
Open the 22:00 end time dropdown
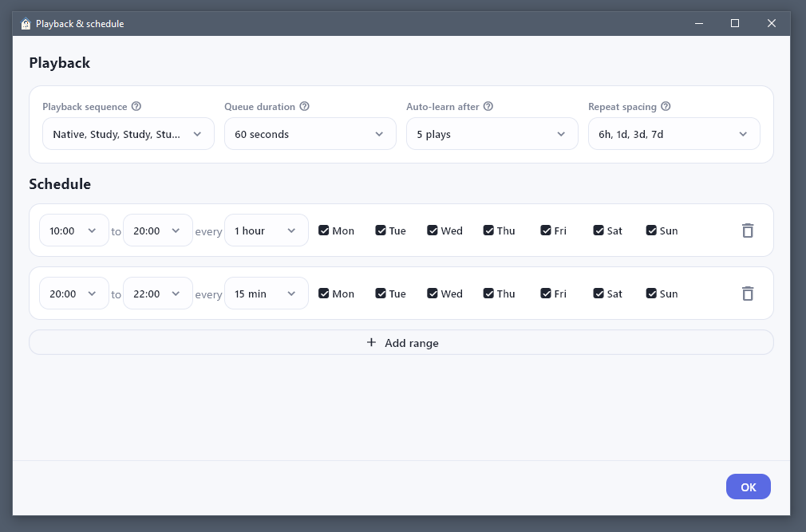click(x=158, y=294)
